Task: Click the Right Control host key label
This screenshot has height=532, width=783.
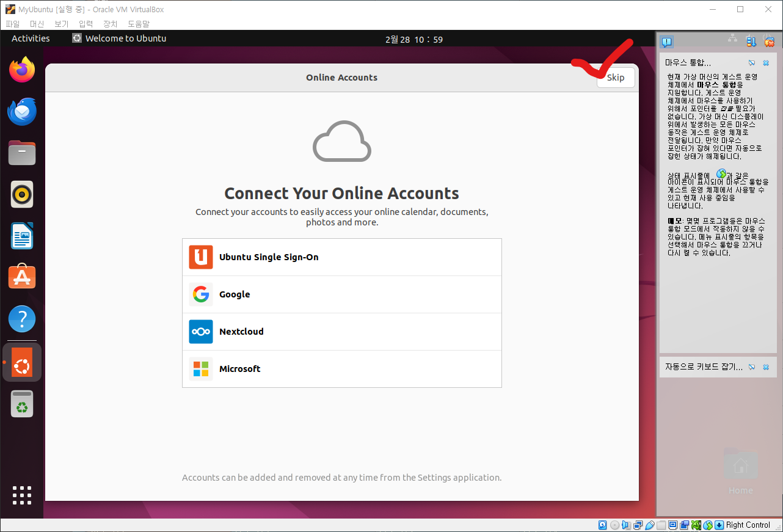Action: click(748, 525)
